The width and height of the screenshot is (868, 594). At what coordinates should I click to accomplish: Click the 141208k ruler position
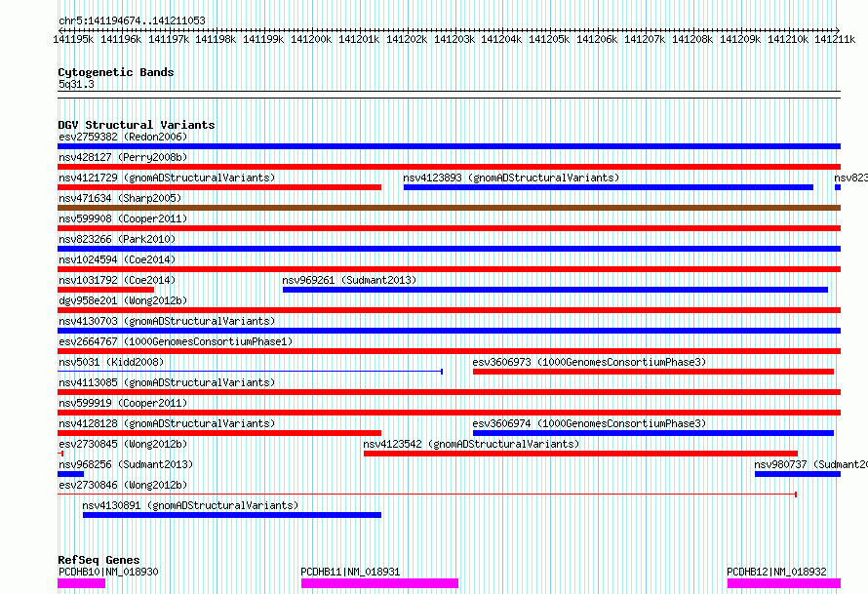(x=692, y=39)
